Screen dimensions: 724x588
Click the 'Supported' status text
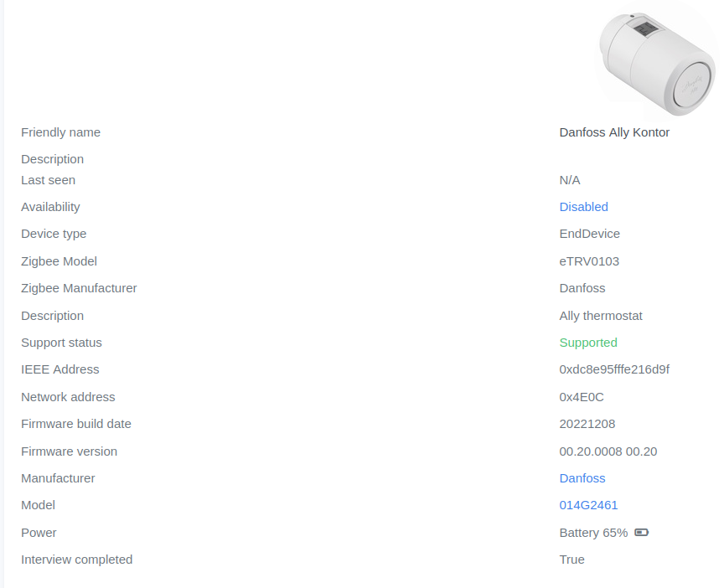coord(588,343)
